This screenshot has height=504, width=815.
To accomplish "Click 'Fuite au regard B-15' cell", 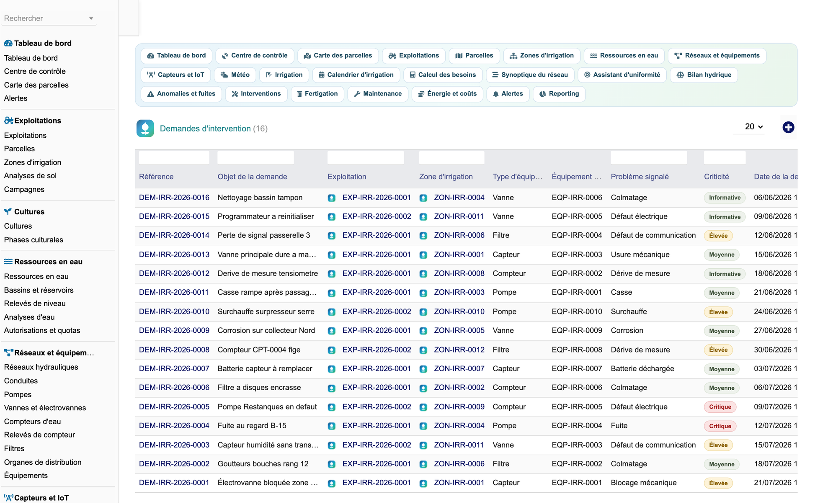I will (x=252, y=426).
